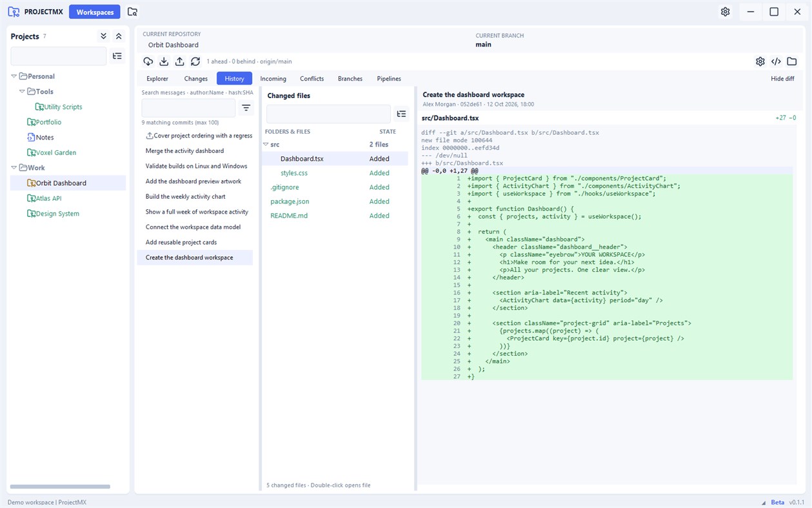Screen dimensions: 812x508
Task: Select styles.css in Changed files
Action: point(335,173)
